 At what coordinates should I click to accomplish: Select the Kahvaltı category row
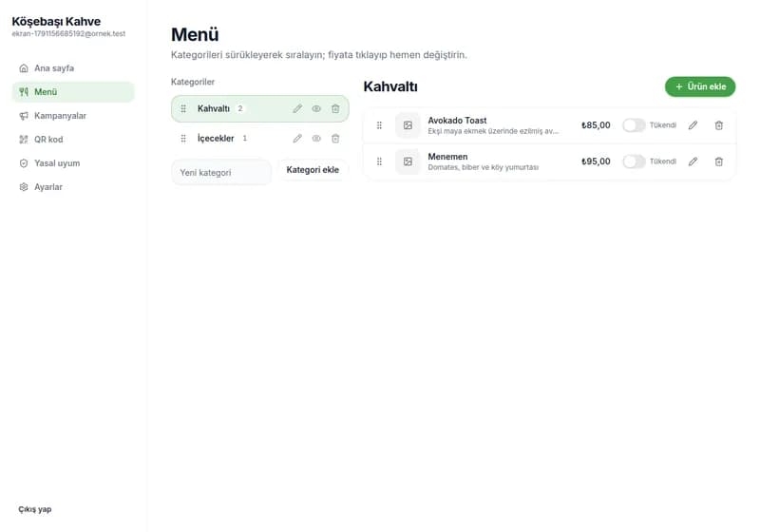pos(259,109)
